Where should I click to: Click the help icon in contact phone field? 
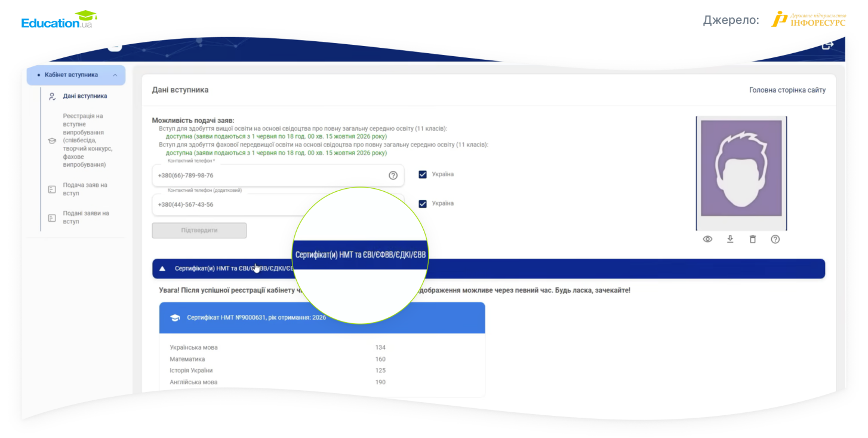click(393, 175)
